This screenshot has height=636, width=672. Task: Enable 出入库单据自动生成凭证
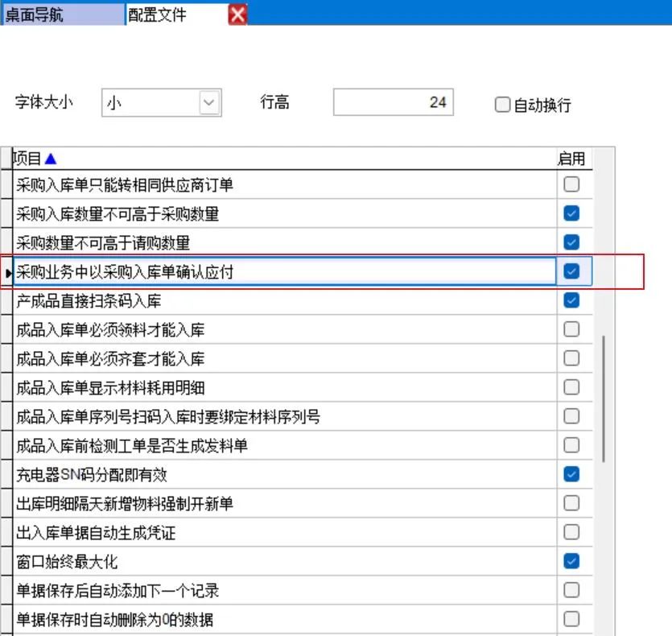pyautogui.click(x=571, y=532)
